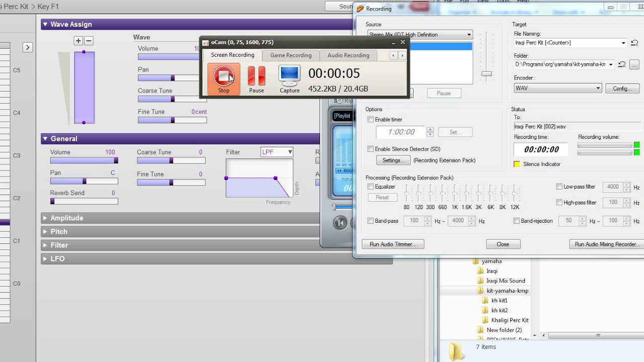
Task: Click the Low-pass filter frequency field
Action: (x=613, y=187)
